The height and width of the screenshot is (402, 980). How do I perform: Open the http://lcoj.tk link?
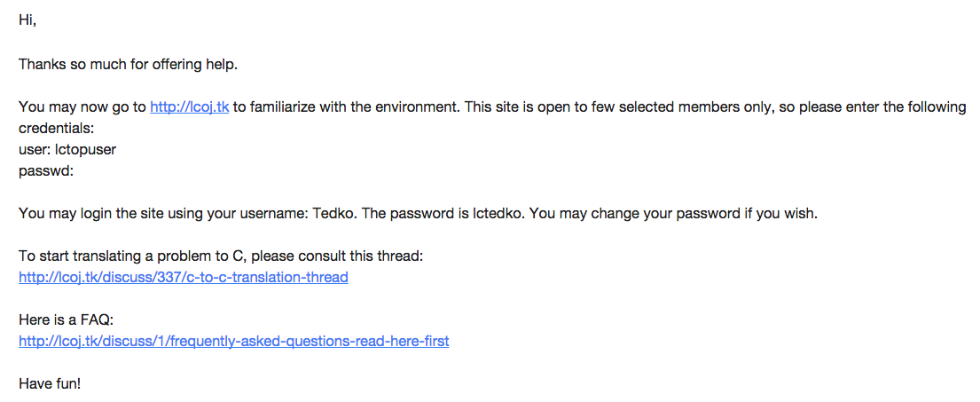[189, 107]
